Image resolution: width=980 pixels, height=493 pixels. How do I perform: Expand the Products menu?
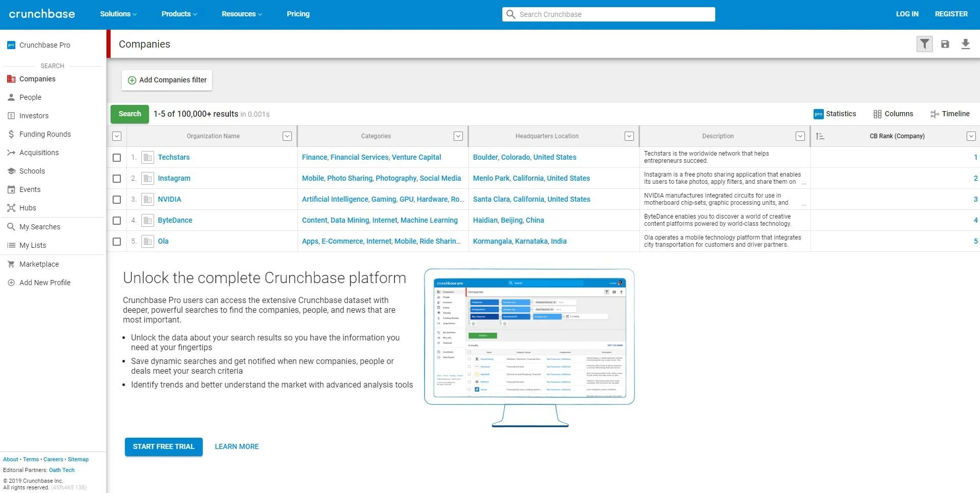179,14
